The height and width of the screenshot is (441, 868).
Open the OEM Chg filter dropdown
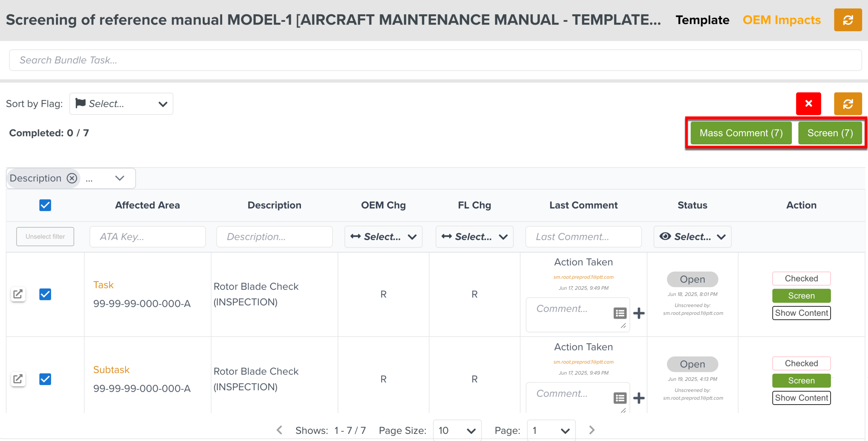click(383, 237)
